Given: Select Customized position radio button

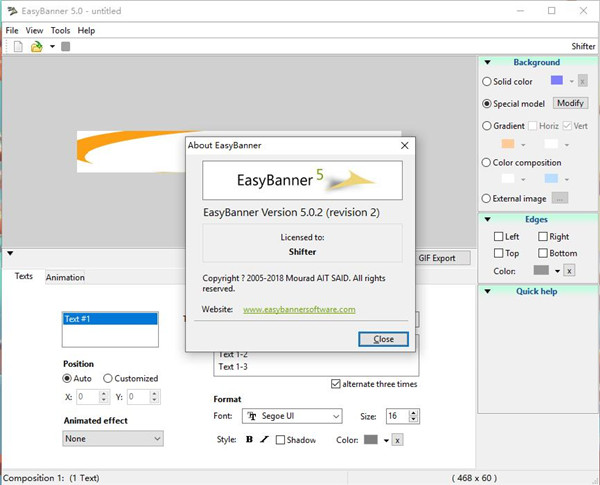Looking at the screenshot, I should pyautogui.click(x=108, y=379).
